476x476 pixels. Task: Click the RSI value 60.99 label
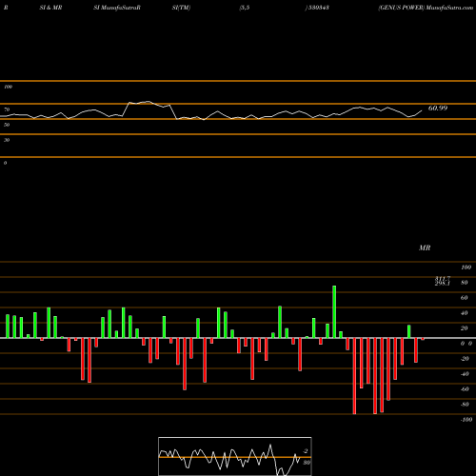(x=438, y=109)
